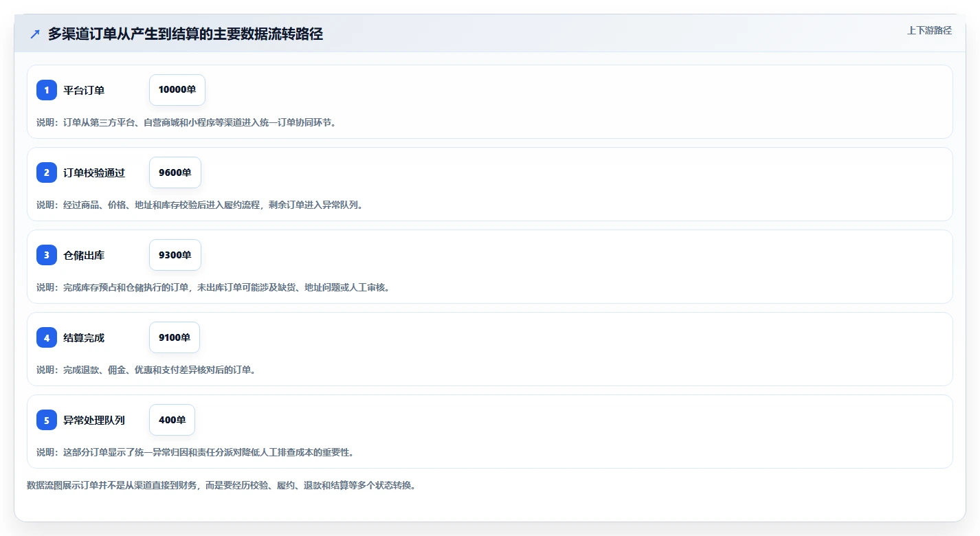The image size is (980, 536).
Task: Click step badge 2 for 订单校验通过
Action: coord(47,172)
